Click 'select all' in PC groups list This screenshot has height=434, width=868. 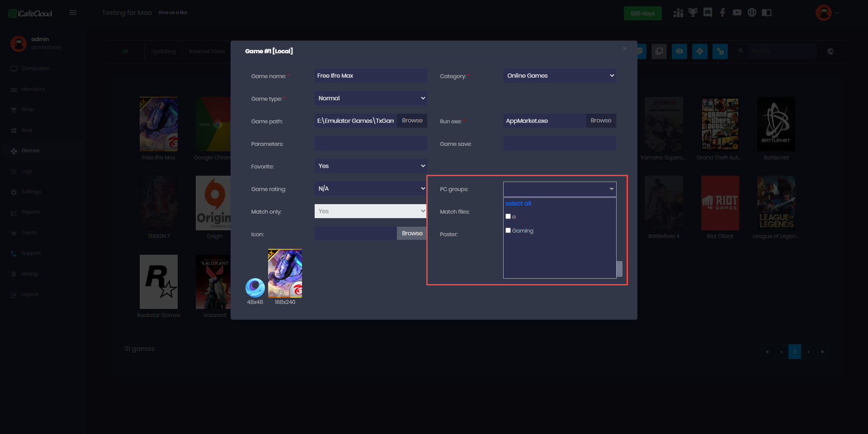(518, 204)
